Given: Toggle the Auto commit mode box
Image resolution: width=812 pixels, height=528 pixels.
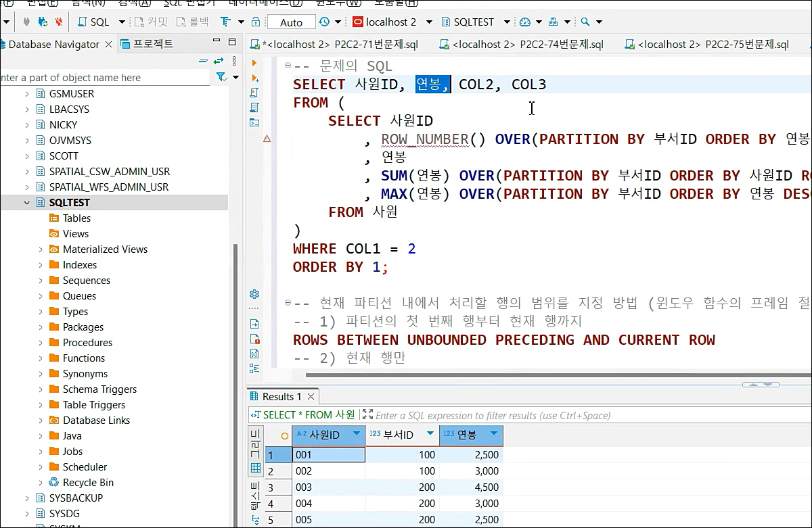Looking at the screenshot, I should click(x=291, y=22).
